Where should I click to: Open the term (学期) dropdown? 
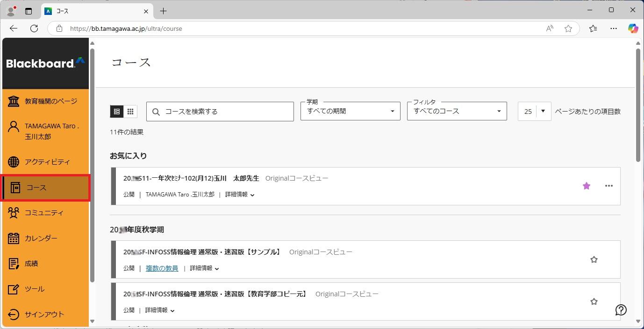coord(351,112)
